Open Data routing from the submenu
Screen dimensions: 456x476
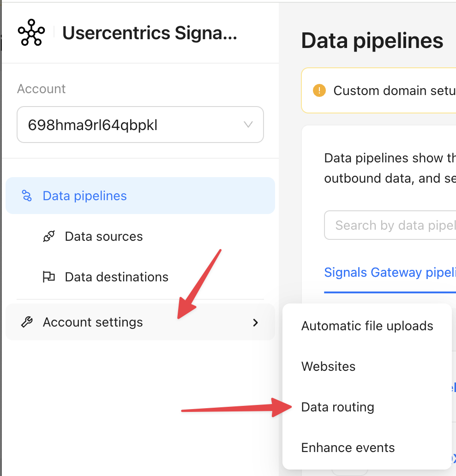point(337,407)
